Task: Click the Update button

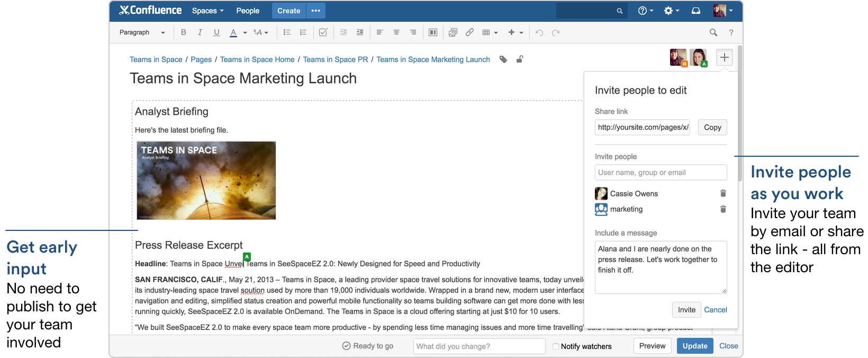Action: (x=695, y=346)
